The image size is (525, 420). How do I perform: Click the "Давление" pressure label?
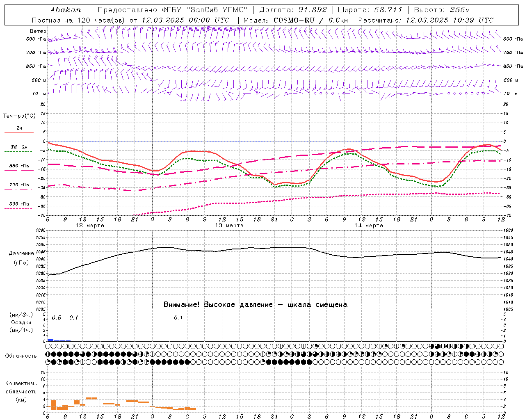coord(21,253)
